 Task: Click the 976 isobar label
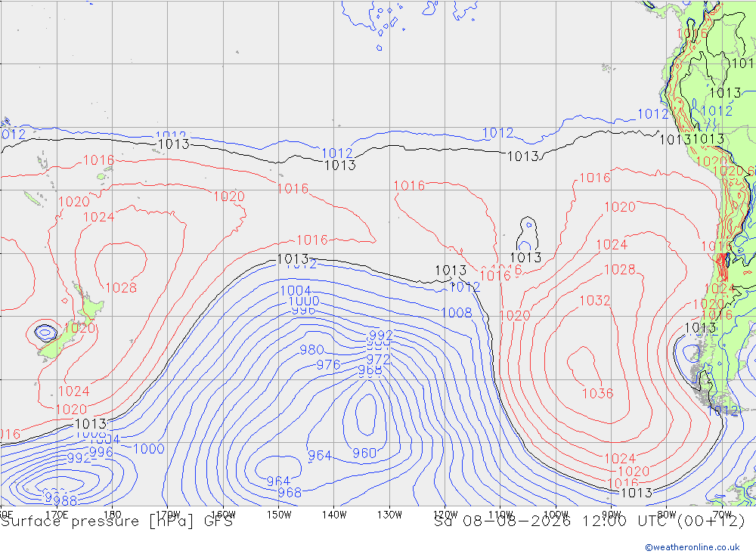click(328, 365)
